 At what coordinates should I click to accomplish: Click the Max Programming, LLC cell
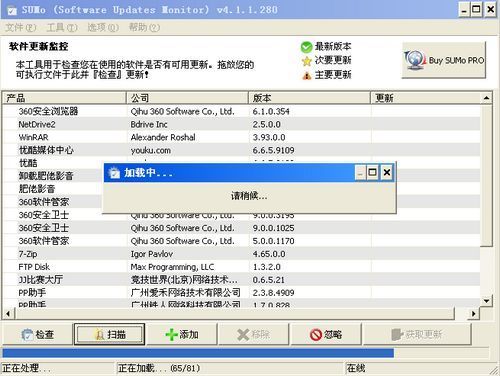[x=172, y=267]
